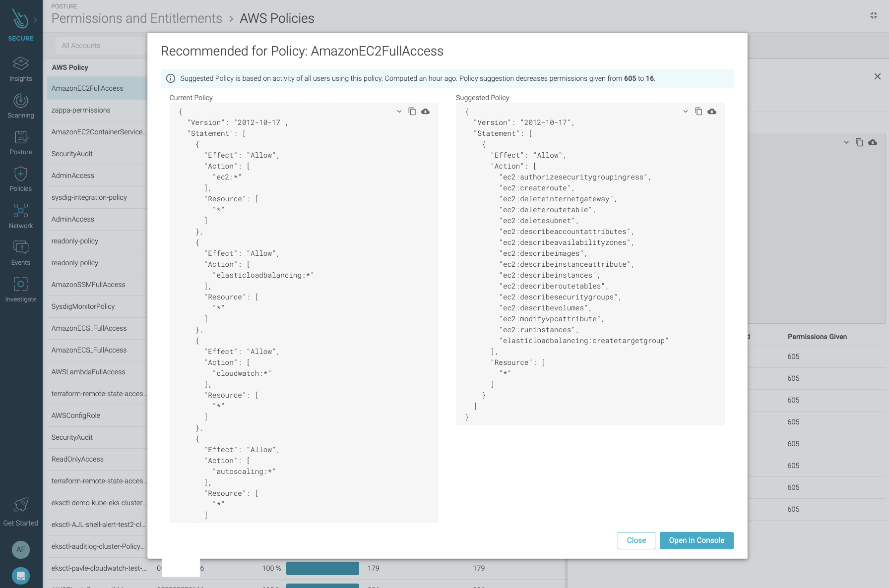
Task: Select AmazonSSMFullAccess policy row
Action: click(97, 285)
